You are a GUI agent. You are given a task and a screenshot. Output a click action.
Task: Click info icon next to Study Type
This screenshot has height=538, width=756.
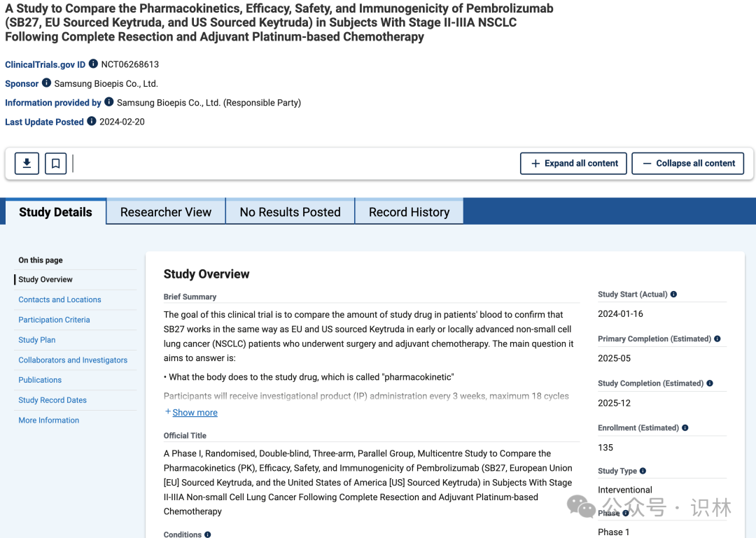coord(643,471)
